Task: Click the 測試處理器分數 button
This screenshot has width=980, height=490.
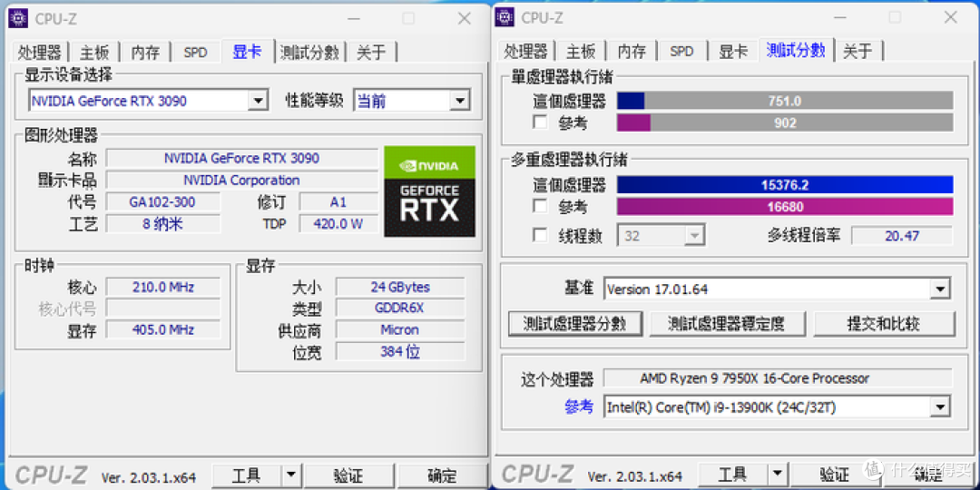Action: (575, 324)
